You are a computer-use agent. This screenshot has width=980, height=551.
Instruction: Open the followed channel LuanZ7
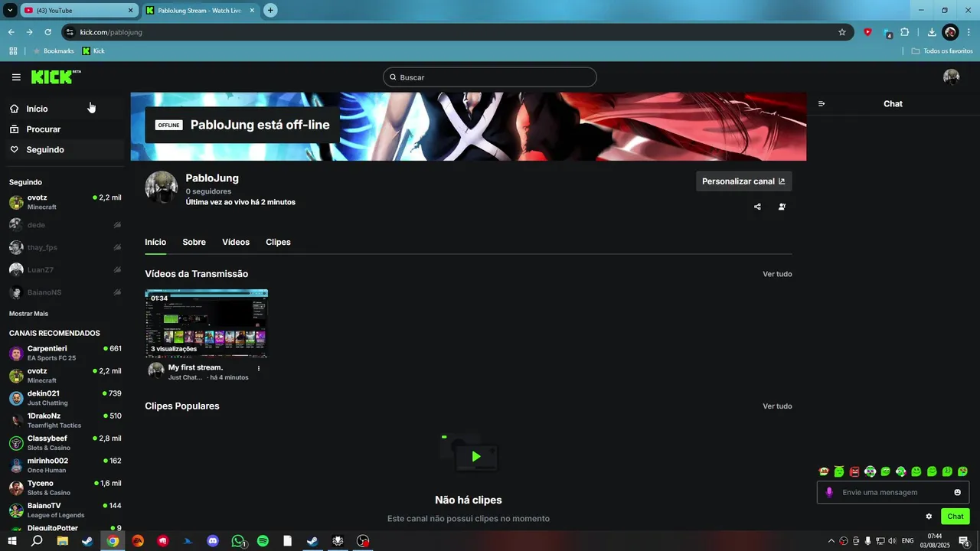[66, 270]
